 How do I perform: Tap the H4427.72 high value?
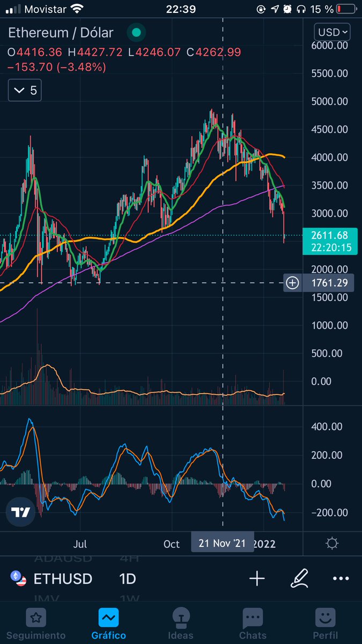click(94, 53)
